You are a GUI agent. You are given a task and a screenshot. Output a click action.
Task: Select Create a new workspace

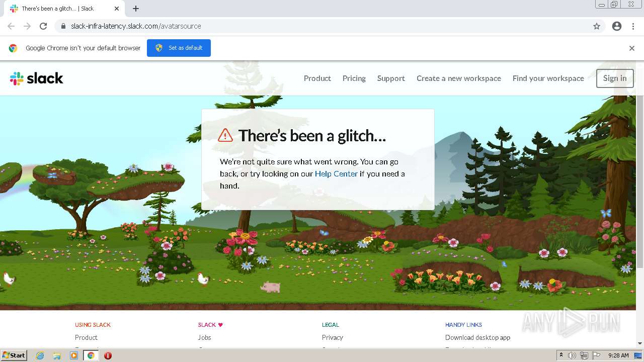(459, 78)
